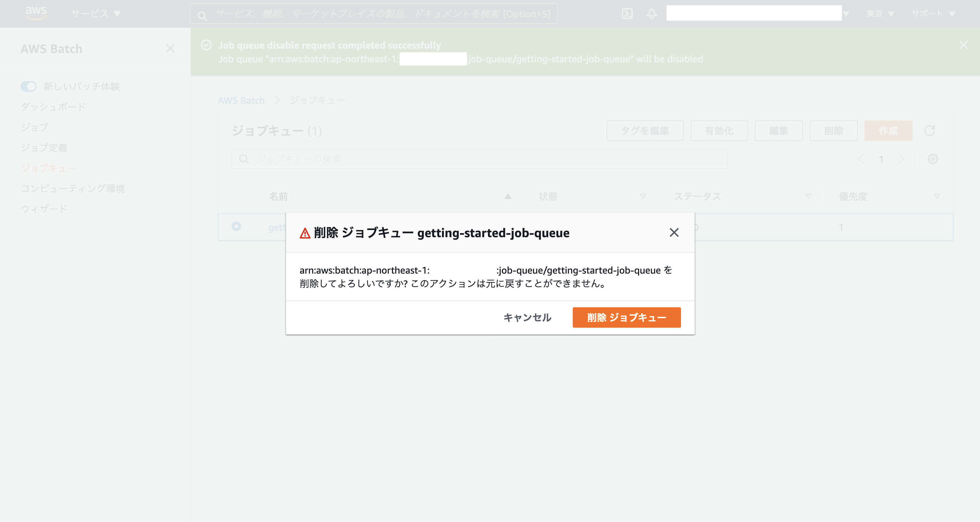Viewport: 980px width, 522px height.
Task: Open the サービス services dropdown
Action: click(95, 14)
